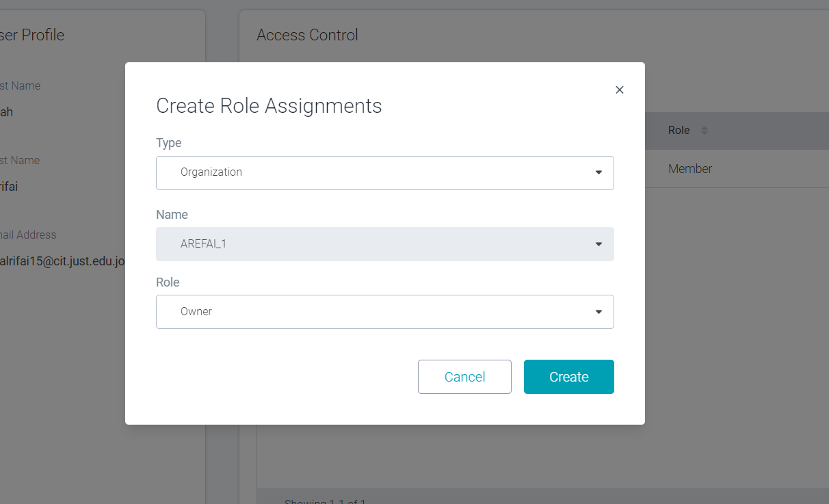Select the Member role cell in table
This screenshot has width=829, height=504.
pyautogui.click(x=689, y=169)
